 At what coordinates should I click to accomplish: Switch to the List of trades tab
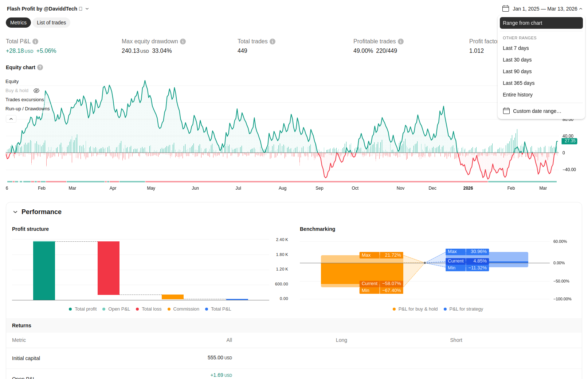click(x=51, y=23)
